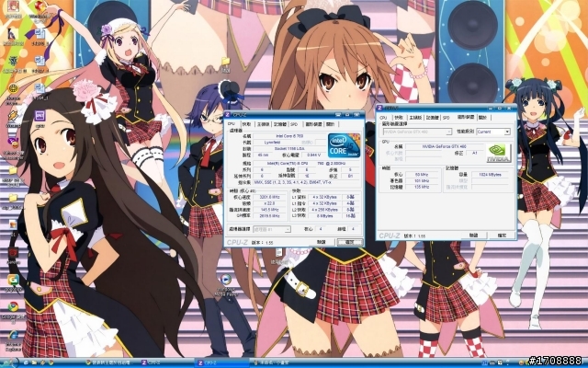Image resolution: width=588 pixels, height=368 pixels.
Task: Select the folder icon beside the blonde girl
Action: coord(225,62)
